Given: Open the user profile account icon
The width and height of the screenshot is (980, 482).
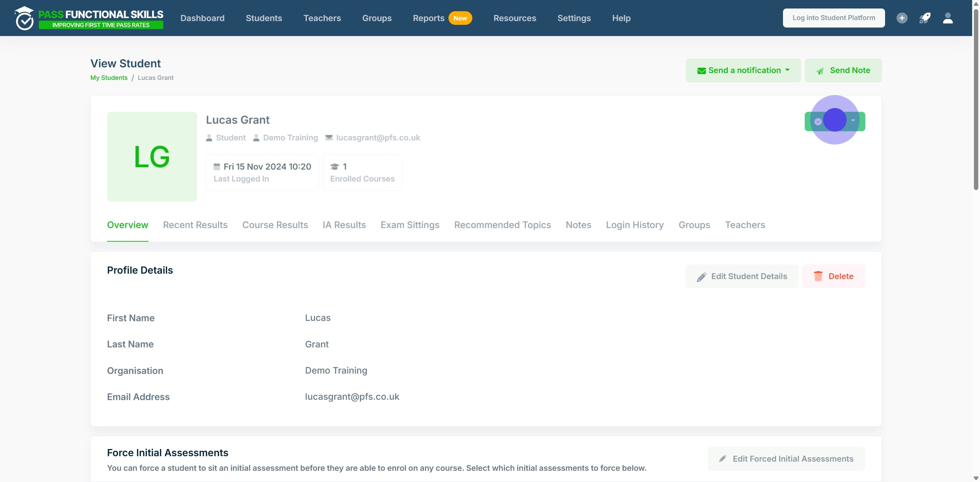Looking at the screenshot, I should point(948,18).
